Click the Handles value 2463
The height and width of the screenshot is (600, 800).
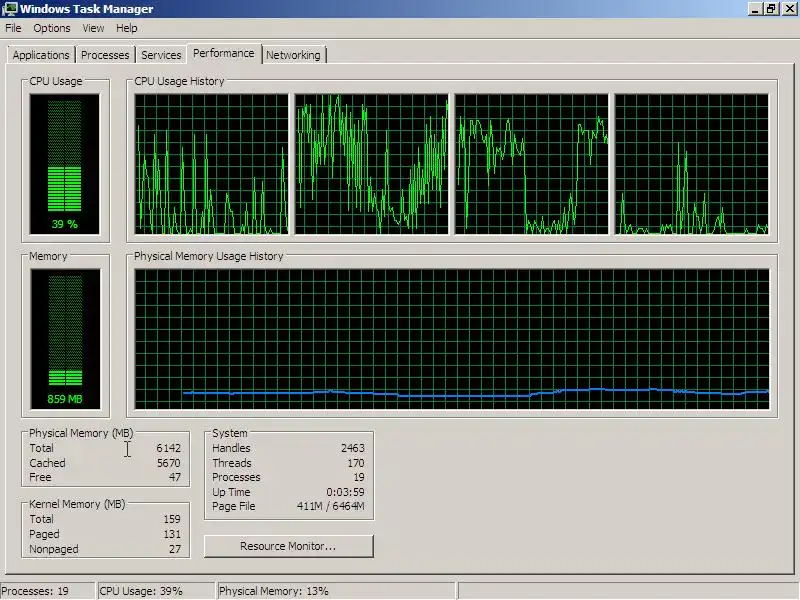(x=353, y=448)
